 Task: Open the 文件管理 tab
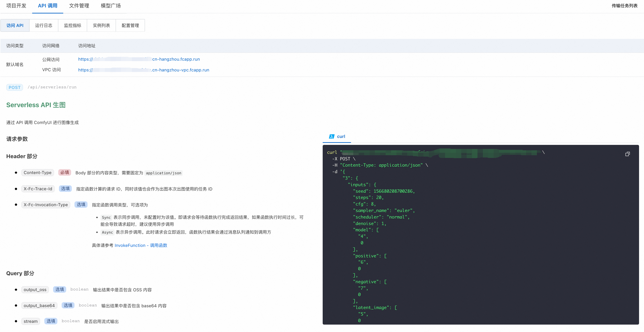[x=79, y=6]
